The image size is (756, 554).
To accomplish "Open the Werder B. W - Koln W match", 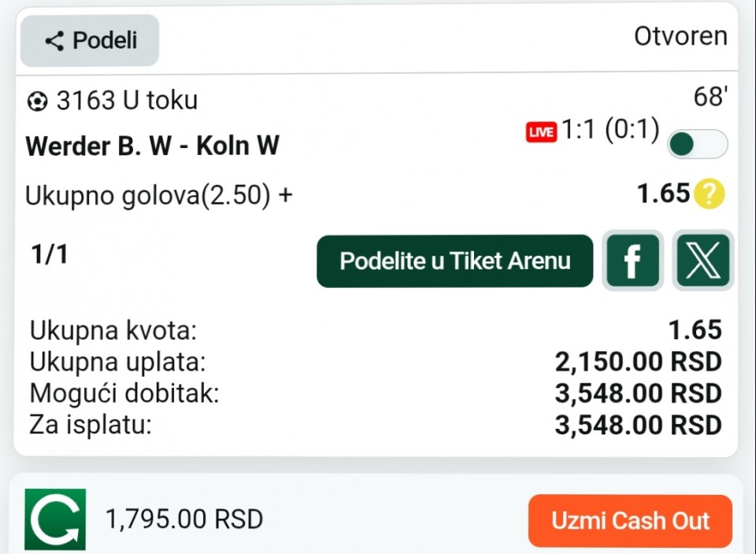I will click(152, 146).
